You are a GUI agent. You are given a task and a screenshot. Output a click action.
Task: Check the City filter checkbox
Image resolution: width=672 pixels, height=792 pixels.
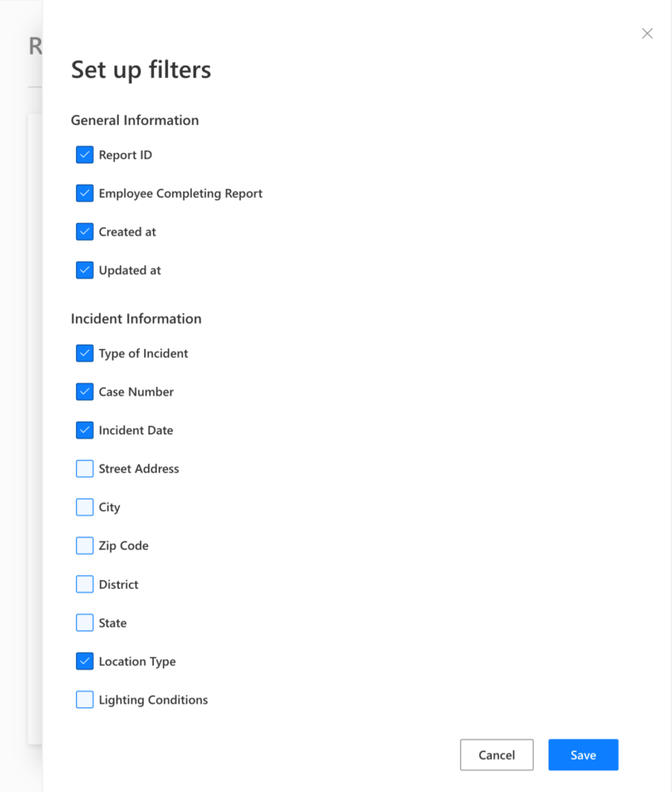pos(84,507)
